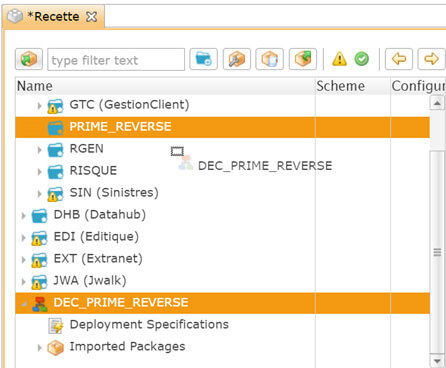The image size is (446, 368).
Task: Expand the SIN (Sinistres) node
Action: pyautogui.click(x=39, y=194)
